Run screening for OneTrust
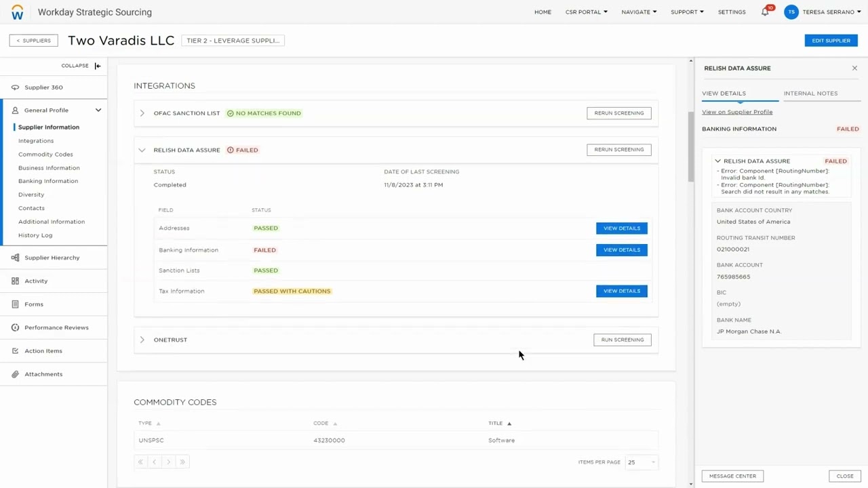 pyautogui.click(x=623, y=340)
